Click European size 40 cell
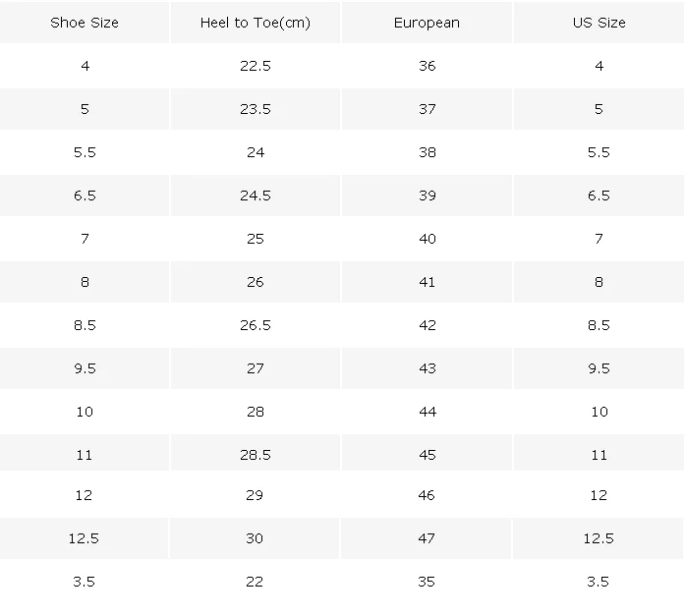685x616 pixels. (x=427, y=239)
